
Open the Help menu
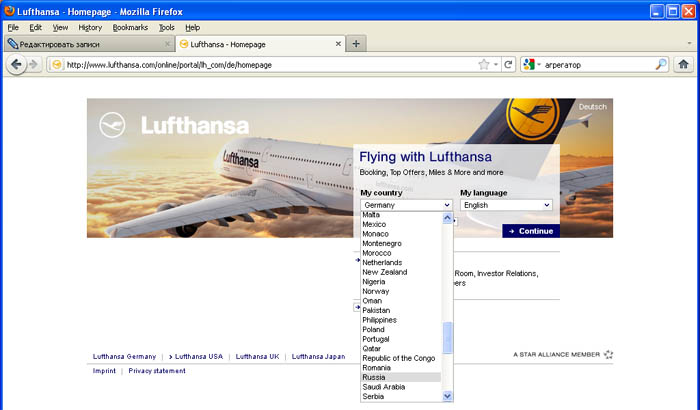click(x=192, y=27)
